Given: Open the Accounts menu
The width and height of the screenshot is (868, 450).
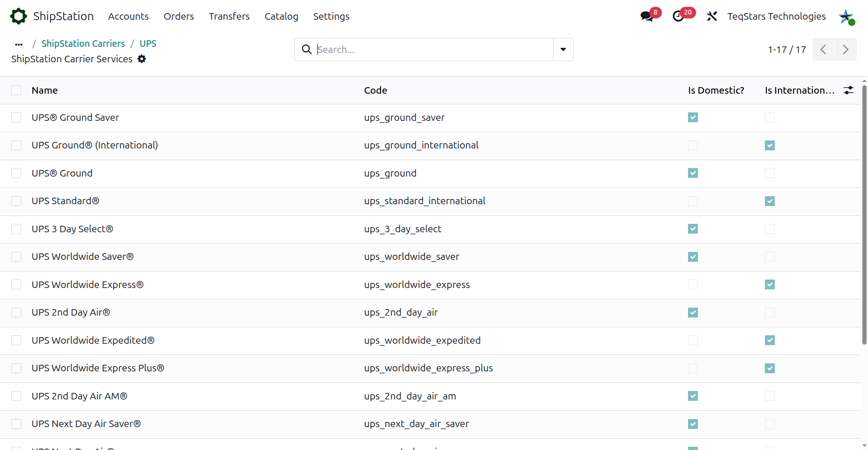Looking at the screenshot, I should [128, 16].
